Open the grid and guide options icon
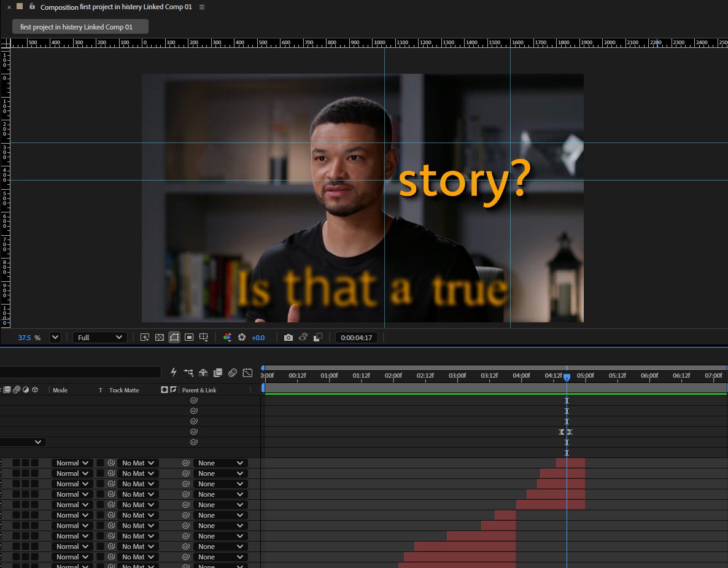Screen dimensions: 728x568 pos(204,337)
